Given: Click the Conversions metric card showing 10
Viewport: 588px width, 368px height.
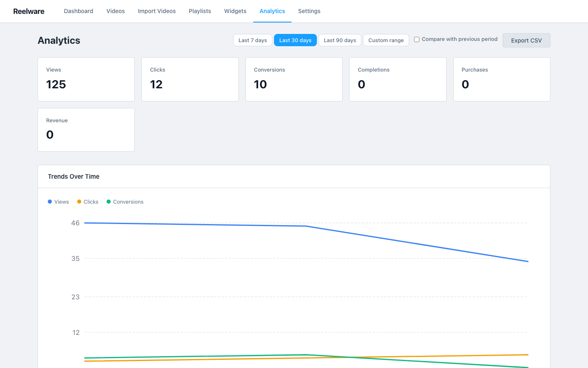Looking at the screenshot, I should coord(294,79).
